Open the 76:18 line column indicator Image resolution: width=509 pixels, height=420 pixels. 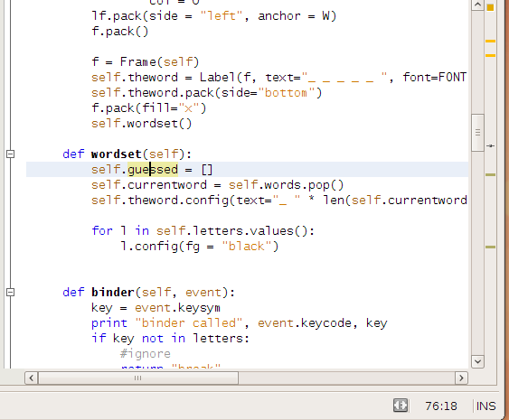[441, 406]
